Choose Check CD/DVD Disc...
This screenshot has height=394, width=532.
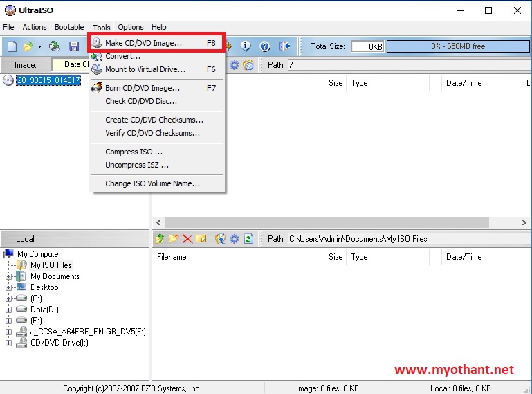156,101
